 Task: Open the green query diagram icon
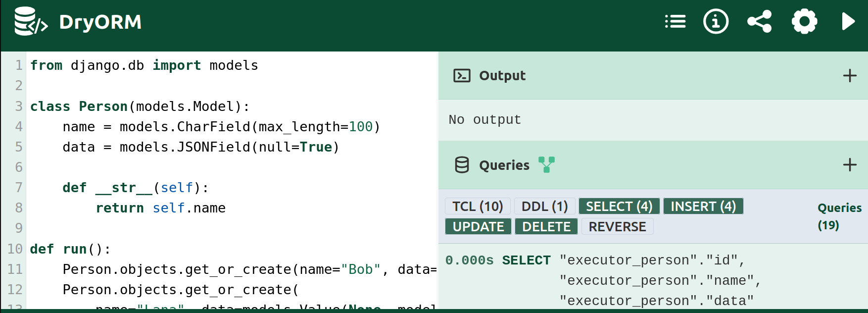point(546,165)
